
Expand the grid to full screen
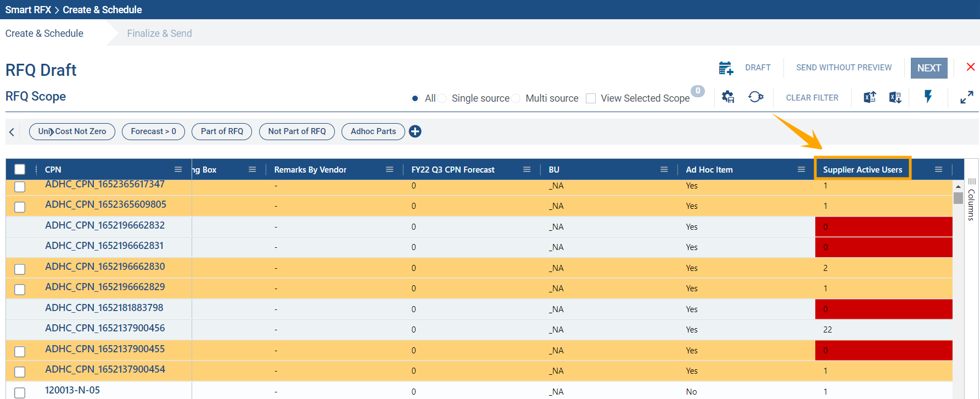tap(966, 97)
